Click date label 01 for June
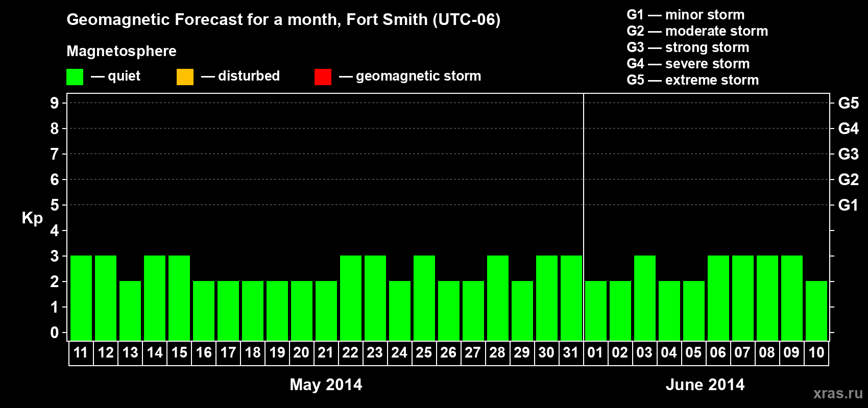The height and width of the screenshot is (408, 868). point(595,353)
